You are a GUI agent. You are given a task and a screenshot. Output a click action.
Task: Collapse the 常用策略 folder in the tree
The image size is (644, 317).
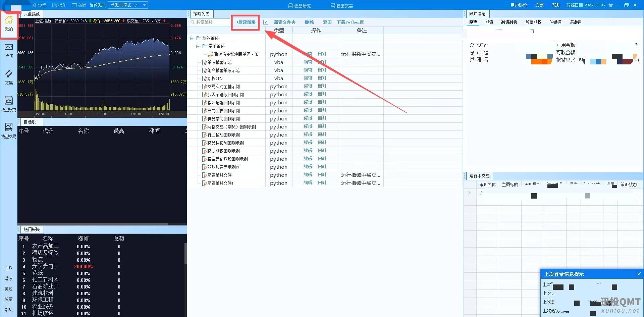(x=198, y=46)
